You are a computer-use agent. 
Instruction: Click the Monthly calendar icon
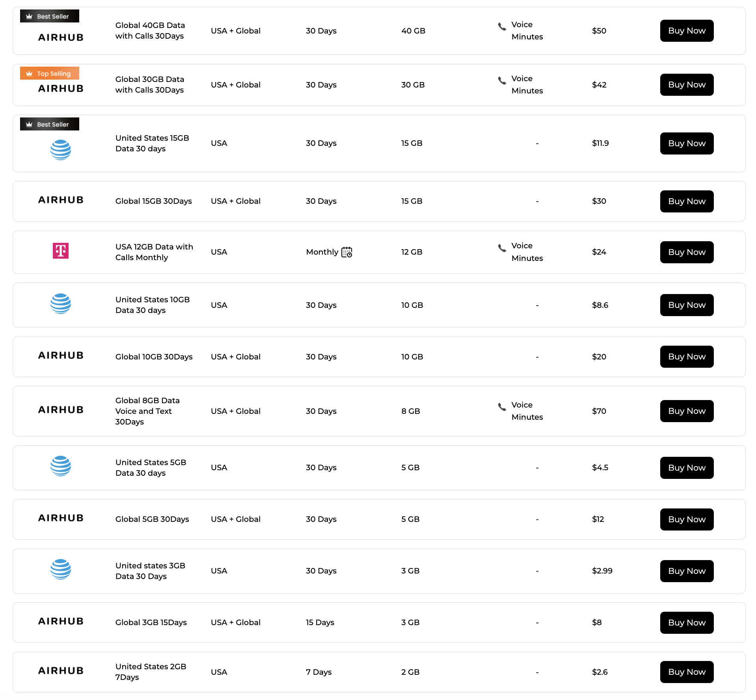pos(347,252)
